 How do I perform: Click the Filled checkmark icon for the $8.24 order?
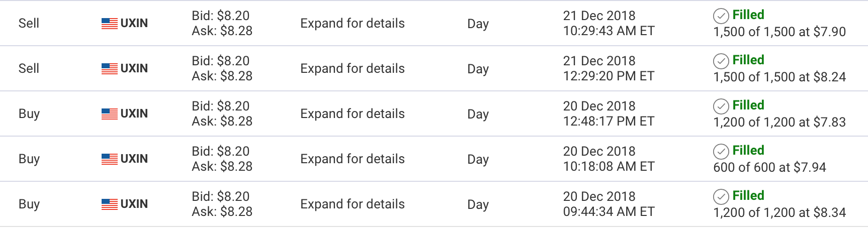(721, 62)
